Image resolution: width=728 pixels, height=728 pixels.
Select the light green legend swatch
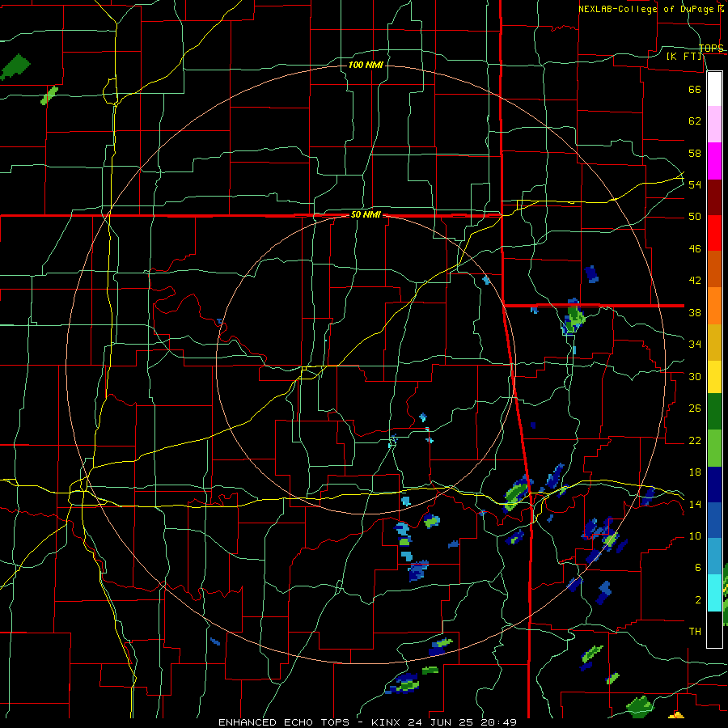[x=714, y=448]
